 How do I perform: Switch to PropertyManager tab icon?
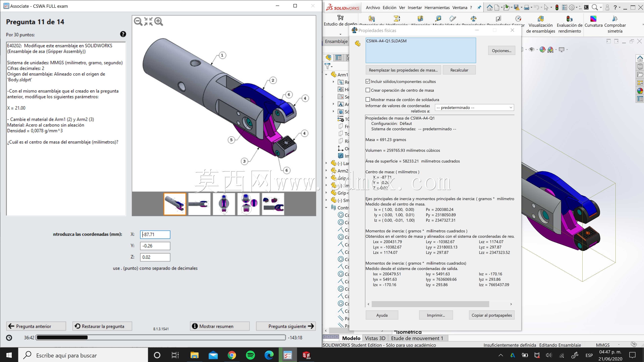(x=338, y=58)
